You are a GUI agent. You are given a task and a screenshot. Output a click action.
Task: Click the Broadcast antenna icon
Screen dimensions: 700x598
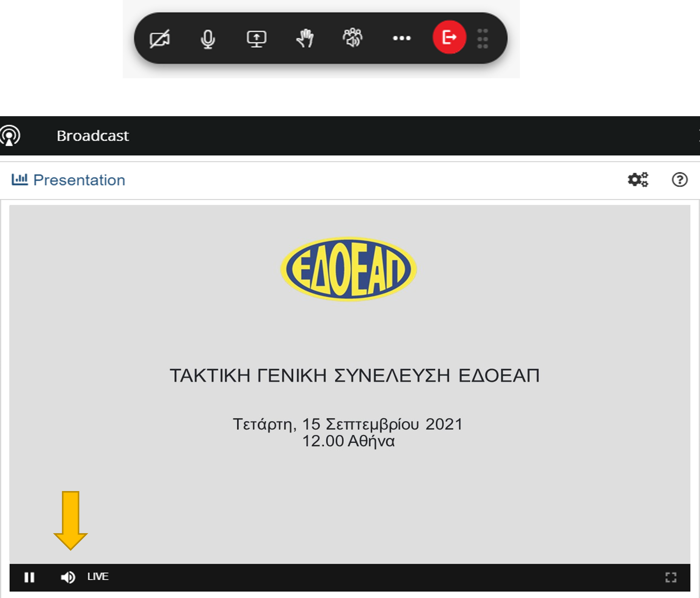(x=10, y=136)
